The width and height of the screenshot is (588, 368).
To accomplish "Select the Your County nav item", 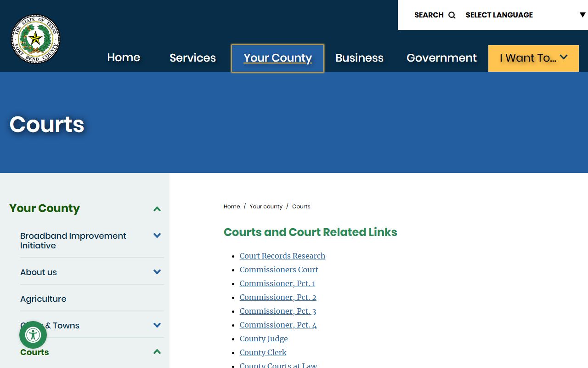I will (x=277, y=58).
